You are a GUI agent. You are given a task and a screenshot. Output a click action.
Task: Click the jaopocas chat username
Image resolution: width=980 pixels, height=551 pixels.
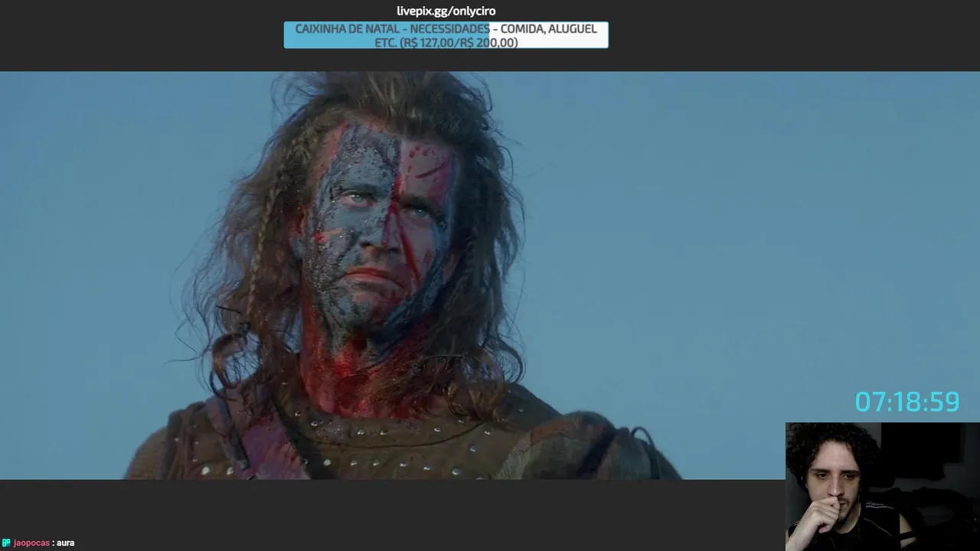(31, 543)
